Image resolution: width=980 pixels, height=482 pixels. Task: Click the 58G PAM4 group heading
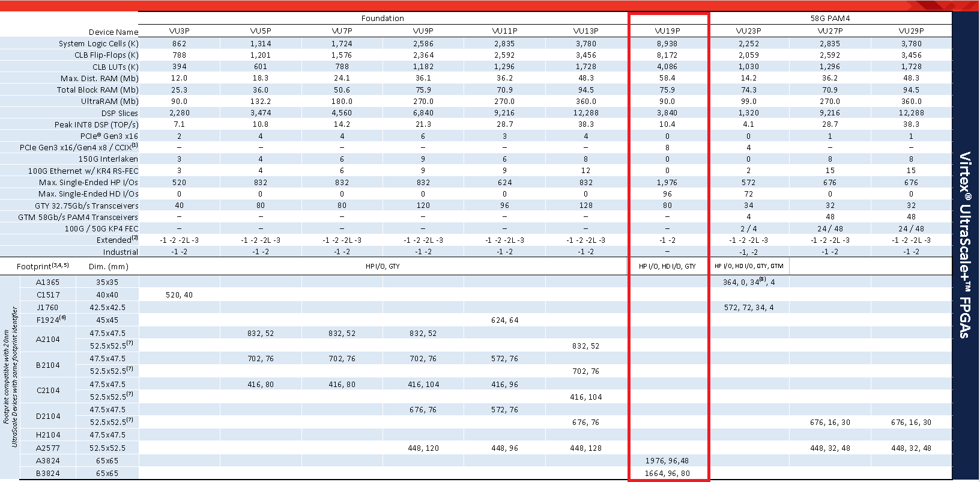(830, 19)
